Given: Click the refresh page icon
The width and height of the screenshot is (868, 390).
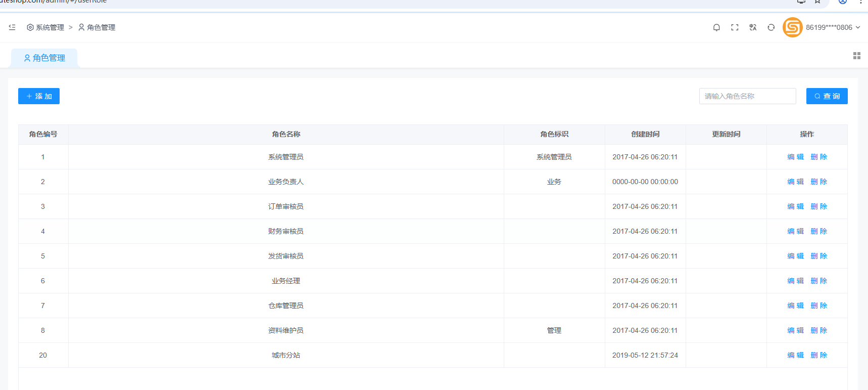Looking at the screenshot, I should [771, 27].
